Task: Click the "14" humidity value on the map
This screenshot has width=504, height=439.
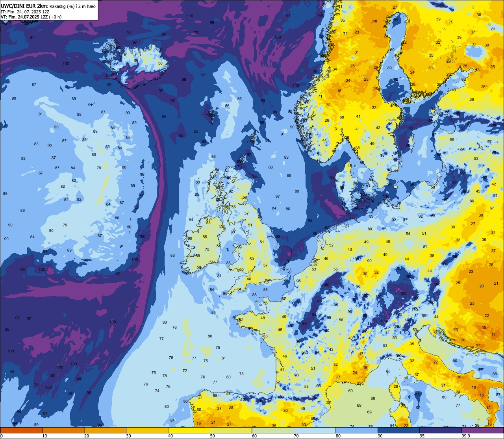Action: (x=494, y=335)
